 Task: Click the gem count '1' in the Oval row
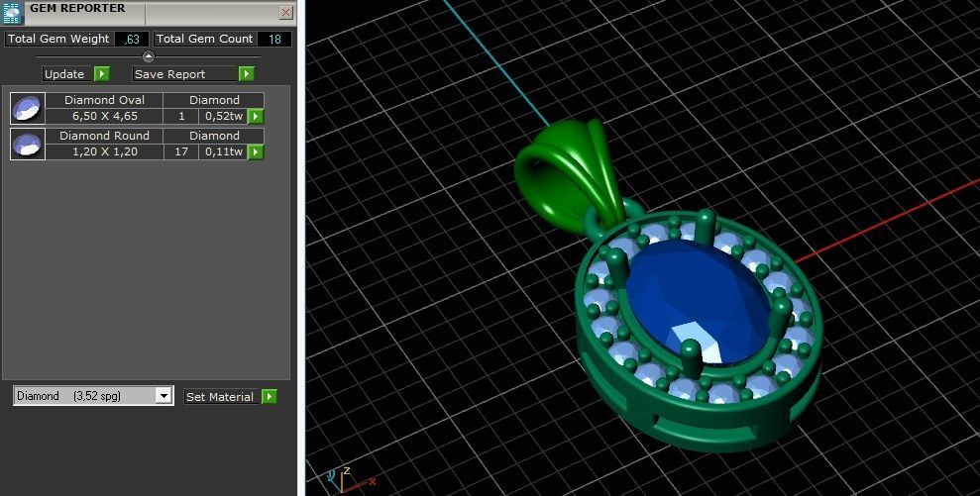click(181, 116)
